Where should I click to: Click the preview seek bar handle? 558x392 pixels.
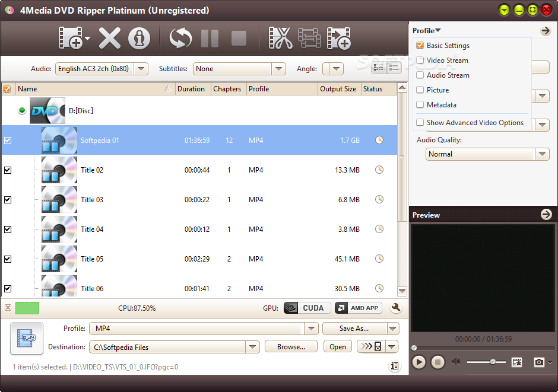click(x=414, y=347)
